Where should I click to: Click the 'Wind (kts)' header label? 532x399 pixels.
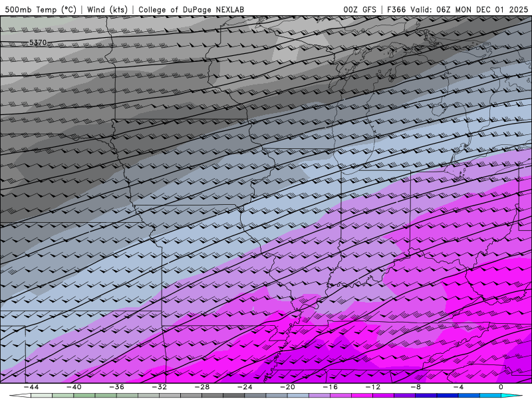pyautogui.click(x=107, y=9)
